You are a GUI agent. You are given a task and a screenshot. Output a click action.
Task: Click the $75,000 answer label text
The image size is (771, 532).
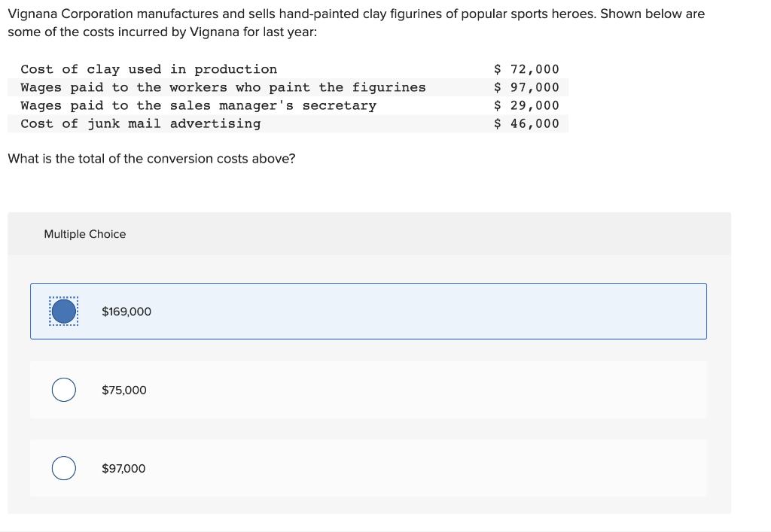[x=124, y=390]
